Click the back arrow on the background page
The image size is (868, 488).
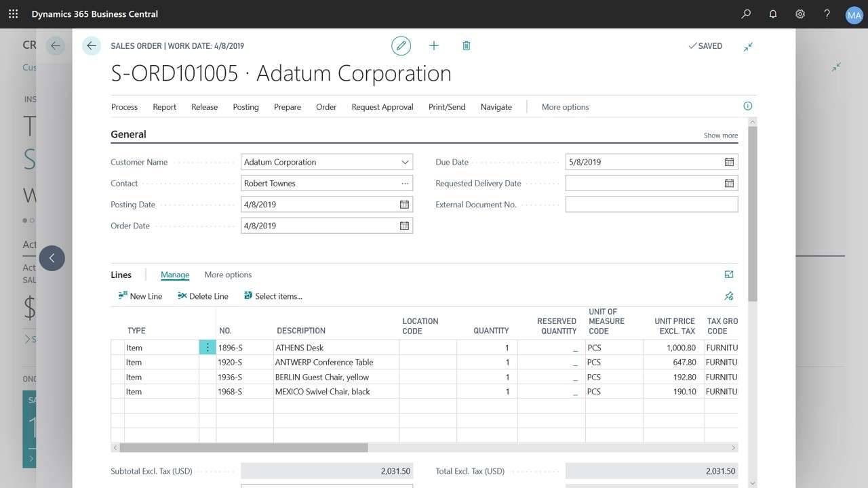[x=56, y=46]
